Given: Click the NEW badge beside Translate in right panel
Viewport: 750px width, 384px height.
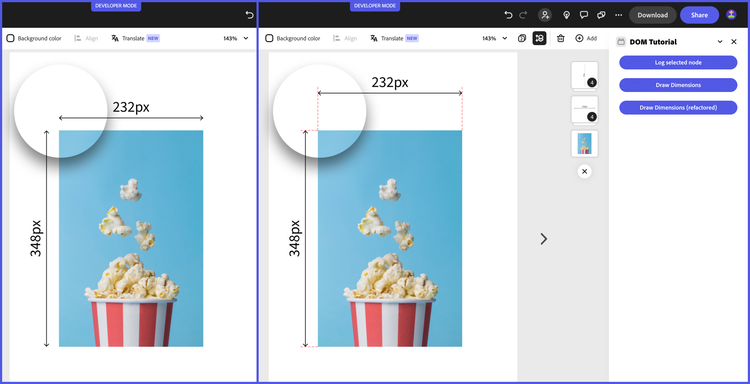Looking at the screenshot, I should click(x=412, y=38).
